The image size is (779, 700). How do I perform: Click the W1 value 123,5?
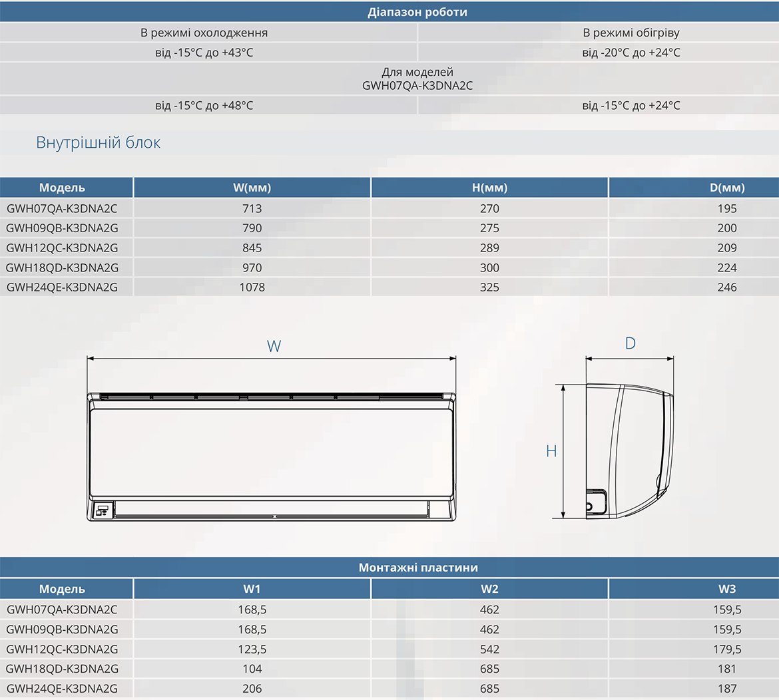point(252,649)
